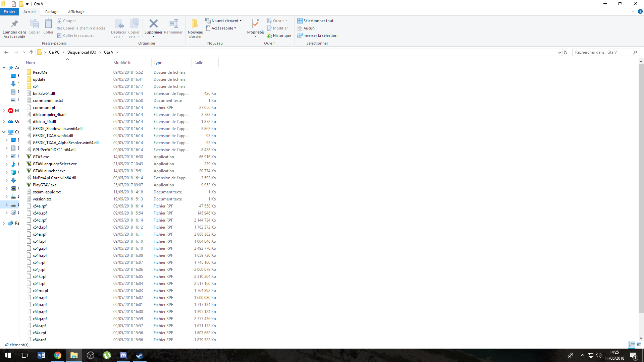Switch to the Accueil ribbon tab
644x362 pixels.
point(30,12)
